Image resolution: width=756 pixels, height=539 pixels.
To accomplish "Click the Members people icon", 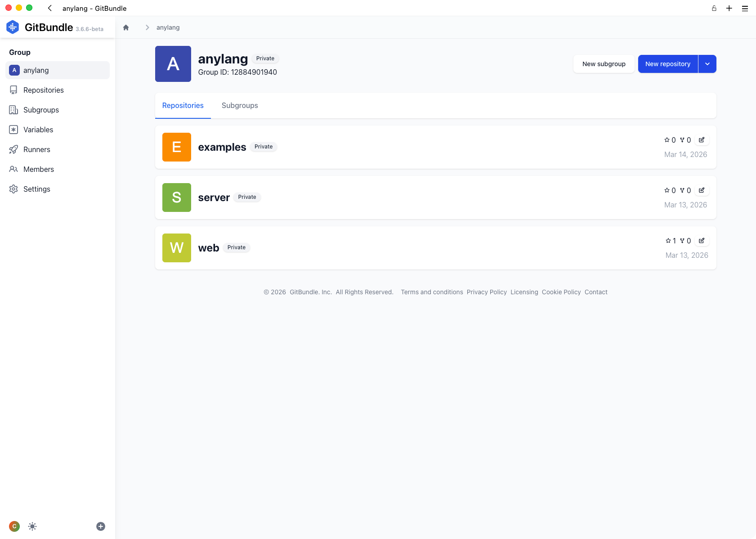I will (x=13, y=169).
